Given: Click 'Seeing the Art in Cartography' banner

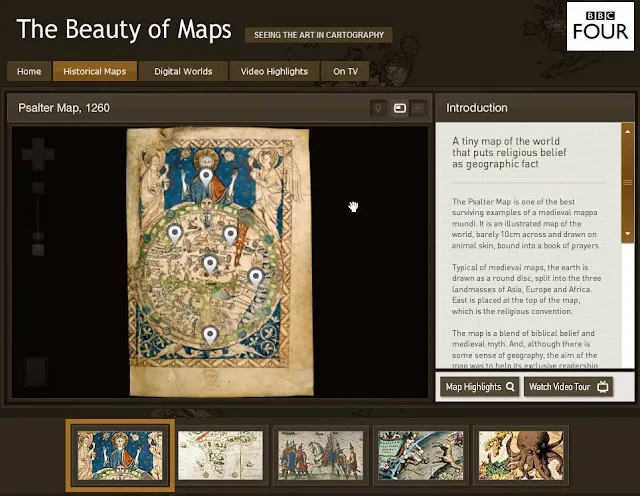Looking at the screenshot, I should (319, 35).
